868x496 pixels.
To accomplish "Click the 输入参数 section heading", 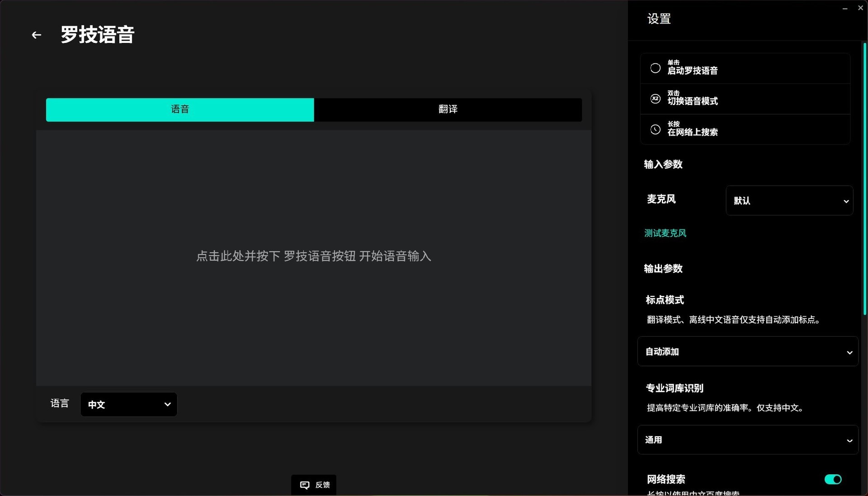I will coord(663,164).
